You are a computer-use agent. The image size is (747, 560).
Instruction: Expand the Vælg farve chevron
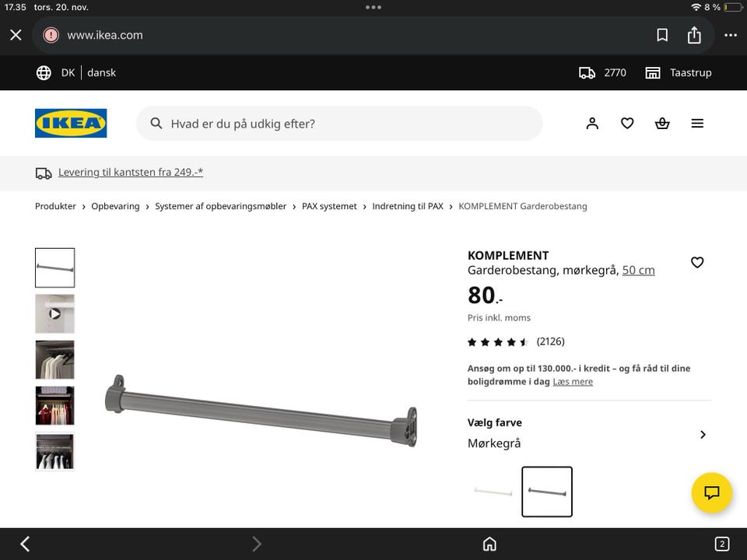click(x=703, y=434)
